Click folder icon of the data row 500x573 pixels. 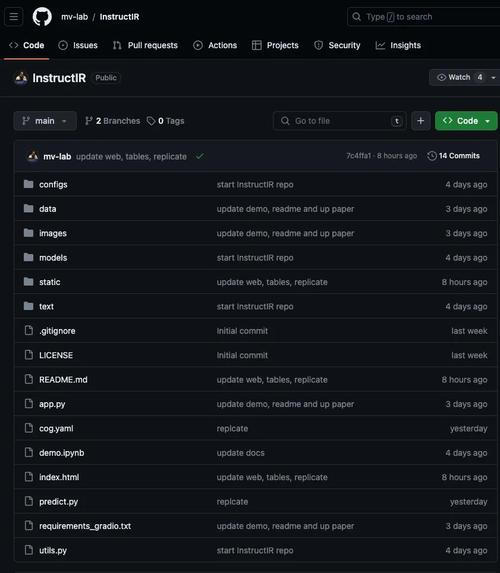pyautogui.click(x=29, y=209)
